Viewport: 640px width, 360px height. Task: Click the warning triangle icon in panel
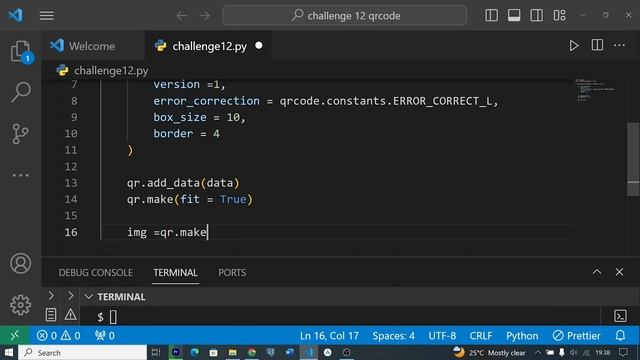70,314
